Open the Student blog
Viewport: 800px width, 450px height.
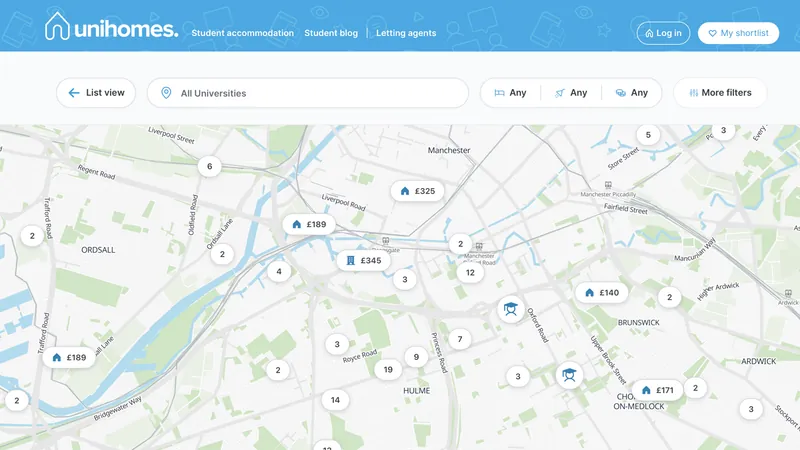pyautogui.click(x=331, y=33)
